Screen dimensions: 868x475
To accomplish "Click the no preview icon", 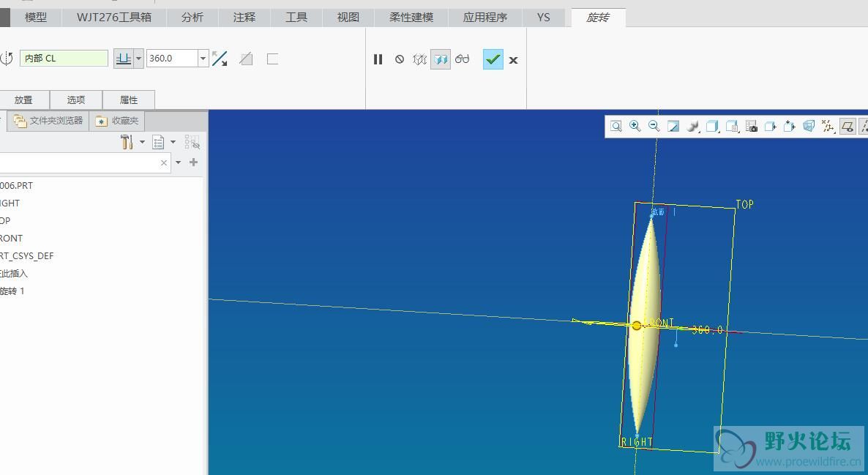I will click(399, 59).
